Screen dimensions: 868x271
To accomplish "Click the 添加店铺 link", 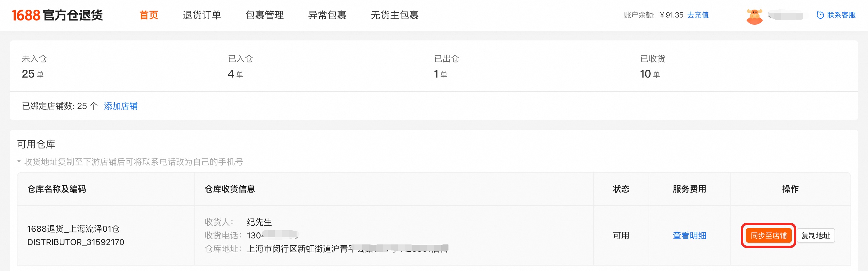I will [x=121, y=106].
